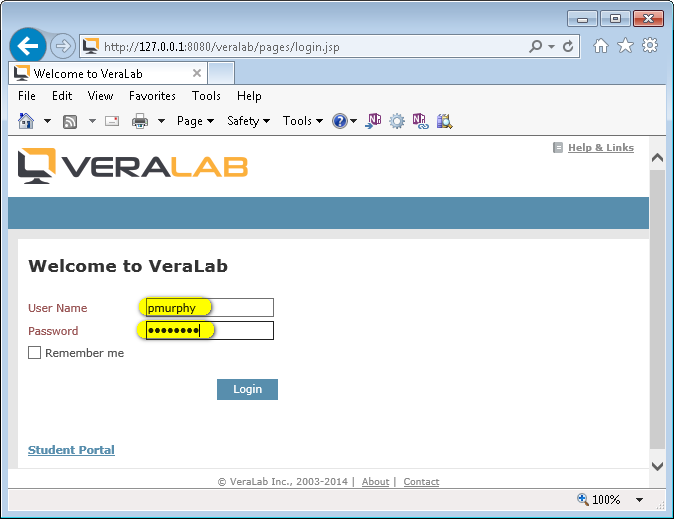The image size is (674, 519).
Task: Click the Research books icon
Action: click(444, 121)
